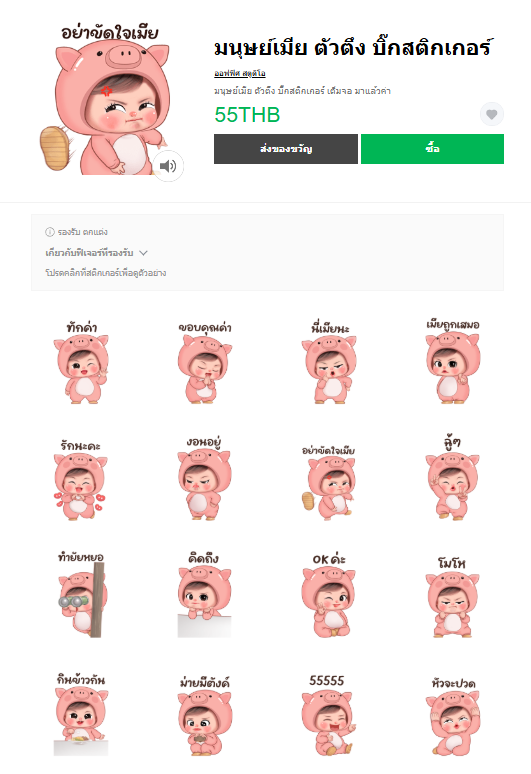Screen dimensions: 531x774
Task: Click the green ซื้อ purchase button
Action: point(432,149)
